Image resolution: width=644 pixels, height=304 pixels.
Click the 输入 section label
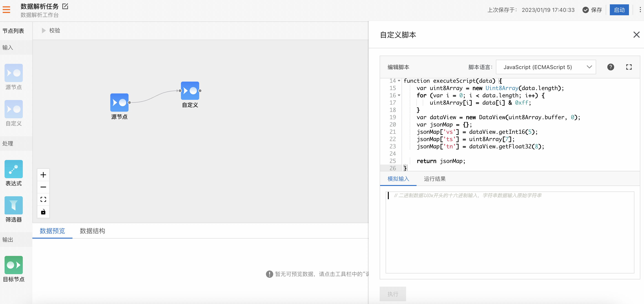pos(8,47)
